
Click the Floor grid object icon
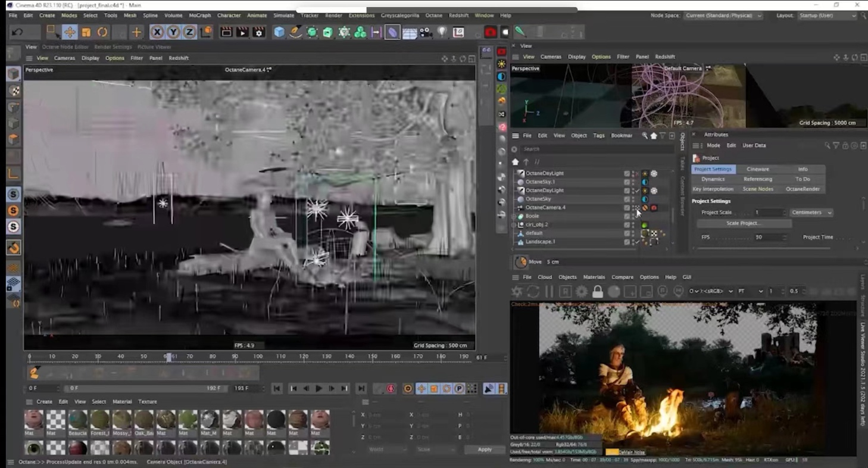click(409, 32)
